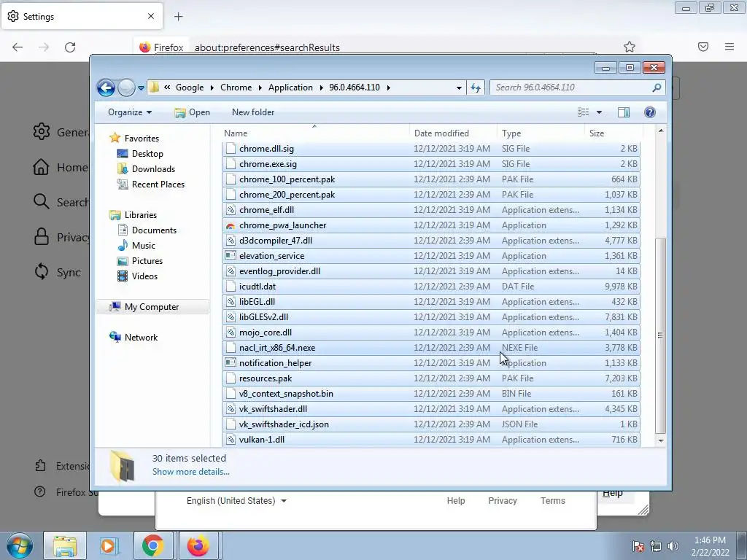The image size is (747, 560).
Task: Select My Computer in navigation pane
Action: point(152,307)
